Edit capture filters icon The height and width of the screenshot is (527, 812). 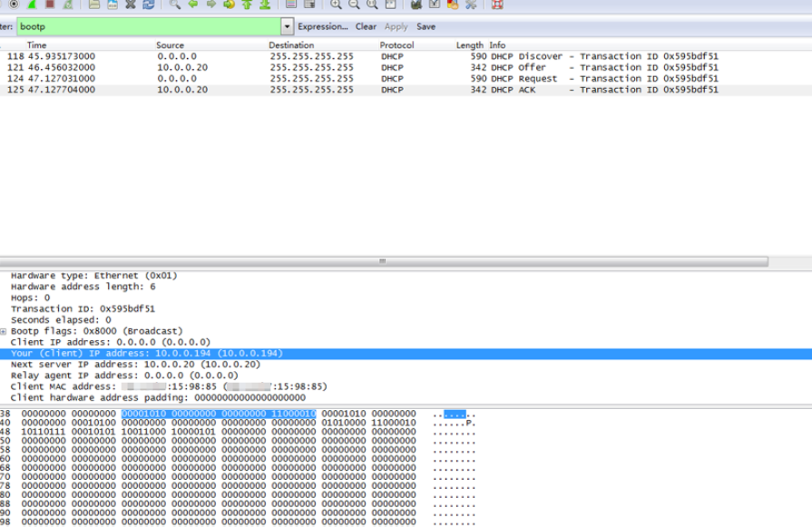coord(416,5)
